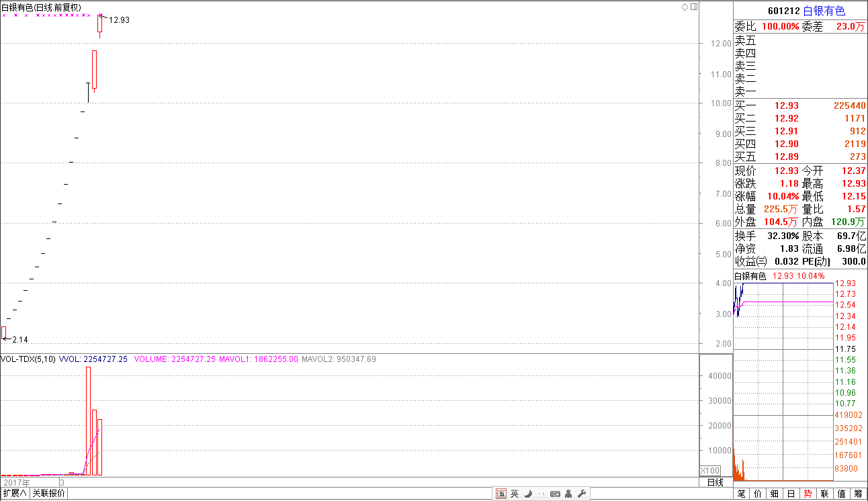868x501 pixels.
Task: Click chart title 白银有色(日线 前复权)
Action: [x=41, y=7]
